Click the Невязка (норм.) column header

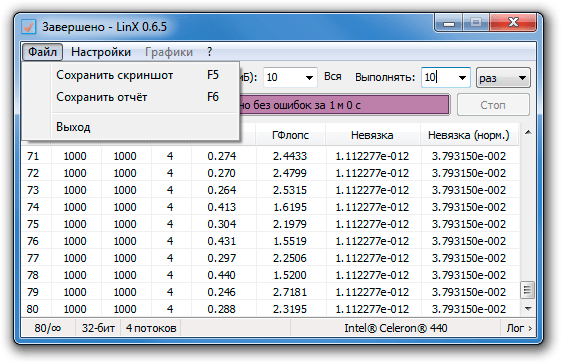469,135
